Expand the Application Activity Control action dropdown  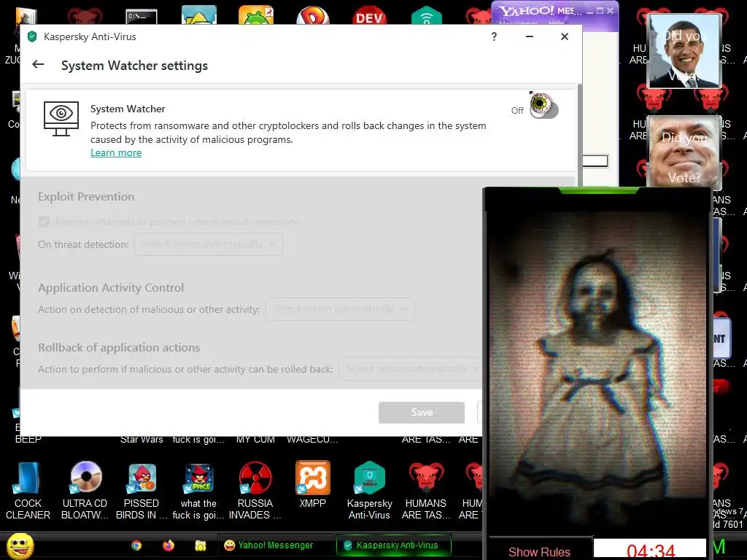[340, 309]
